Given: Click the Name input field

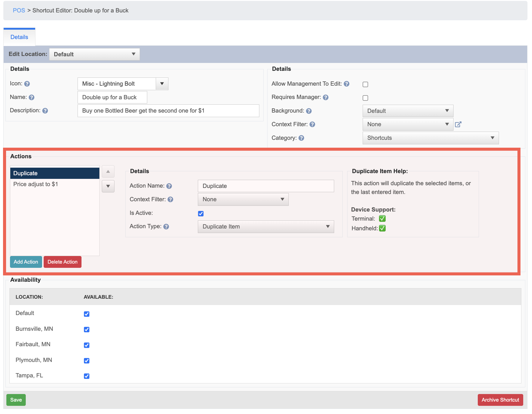Looking at the screenshot, I should (x=112, y=97).
